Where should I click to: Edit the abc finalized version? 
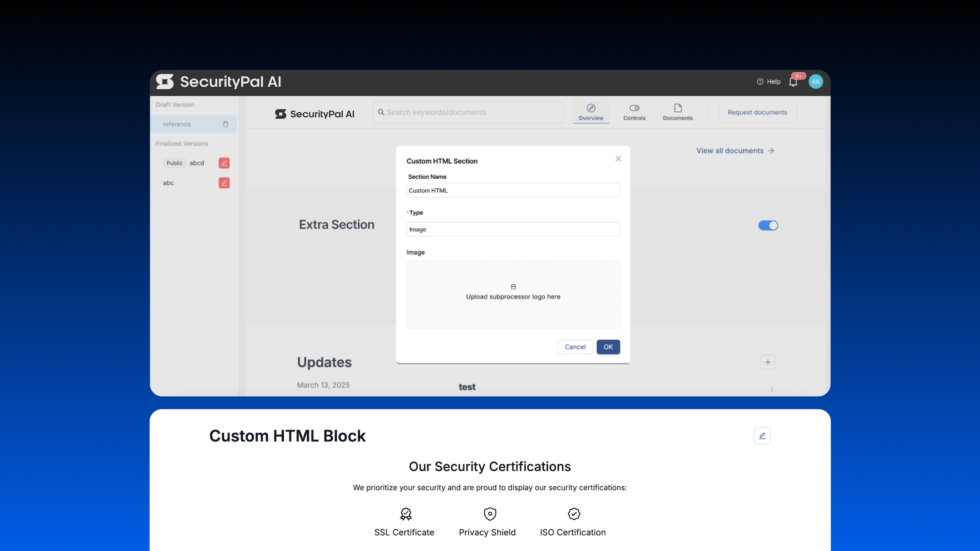(x=224, y=183)
